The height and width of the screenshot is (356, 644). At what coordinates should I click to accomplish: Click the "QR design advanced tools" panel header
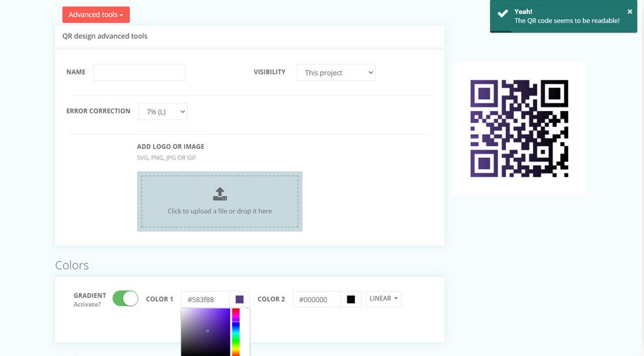coord(105,36)
